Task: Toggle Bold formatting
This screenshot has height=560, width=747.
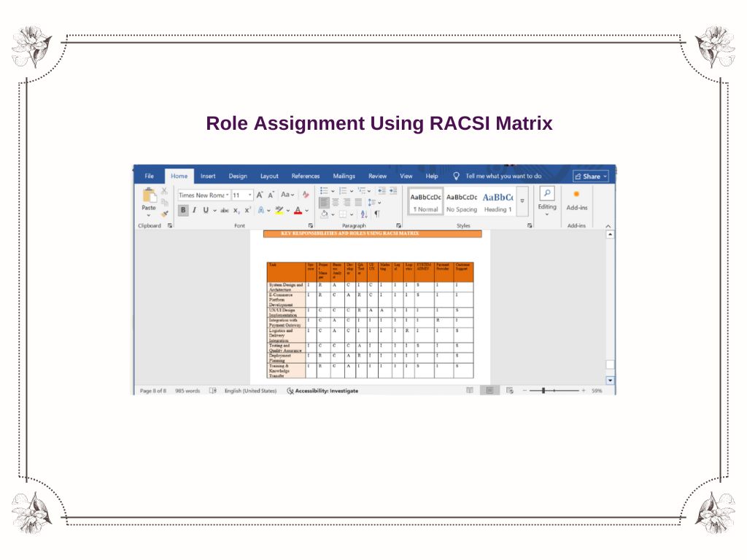Action: [183, 210]
